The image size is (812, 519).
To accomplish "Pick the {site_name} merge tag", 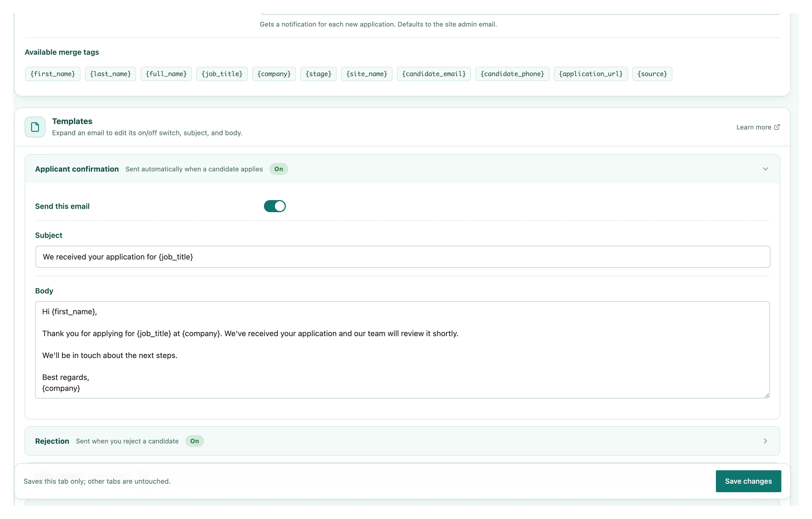I will pyautogui.click(x=367, y=74).
